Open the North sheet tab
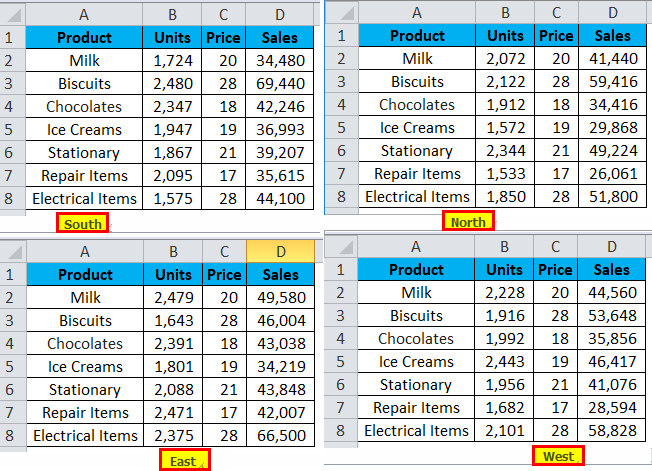The height and width of the screenshot is (471, 652). click(468, 221)
